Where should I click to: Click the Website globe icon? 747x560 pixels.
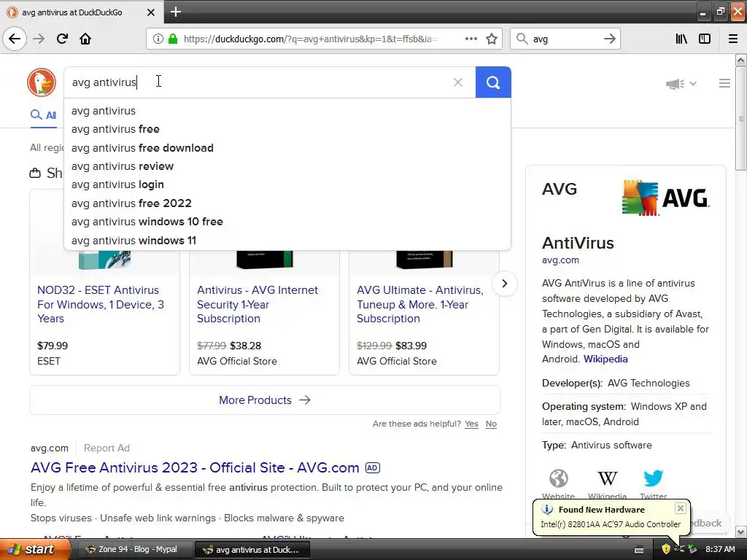point(558,478)
